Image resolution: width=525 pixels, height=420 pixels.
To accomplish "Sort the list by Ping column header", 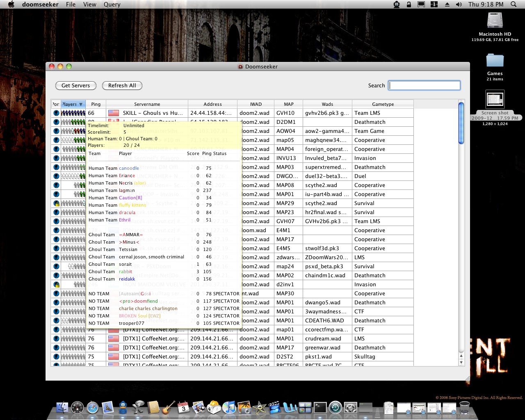I will pos(96,104).
